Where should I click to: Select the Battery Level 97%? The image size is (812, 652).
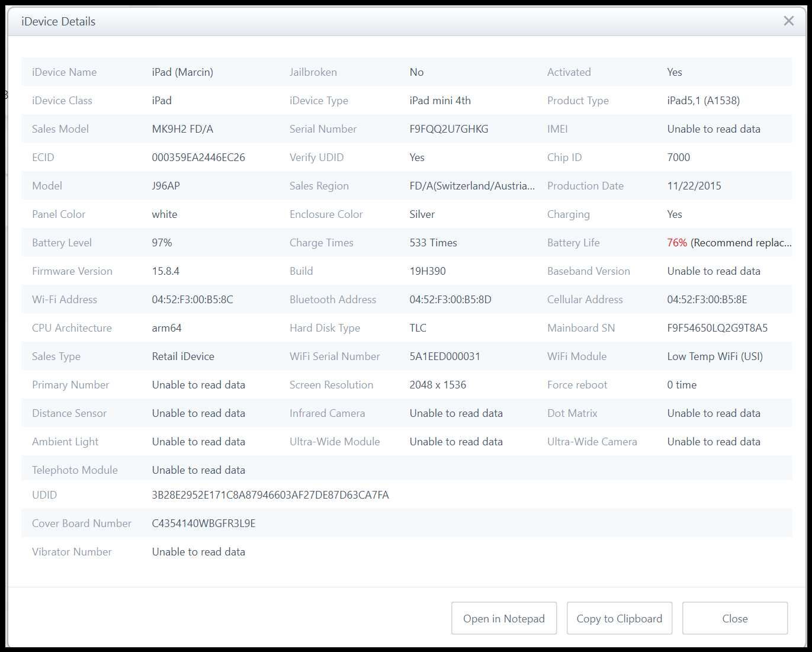162,243
